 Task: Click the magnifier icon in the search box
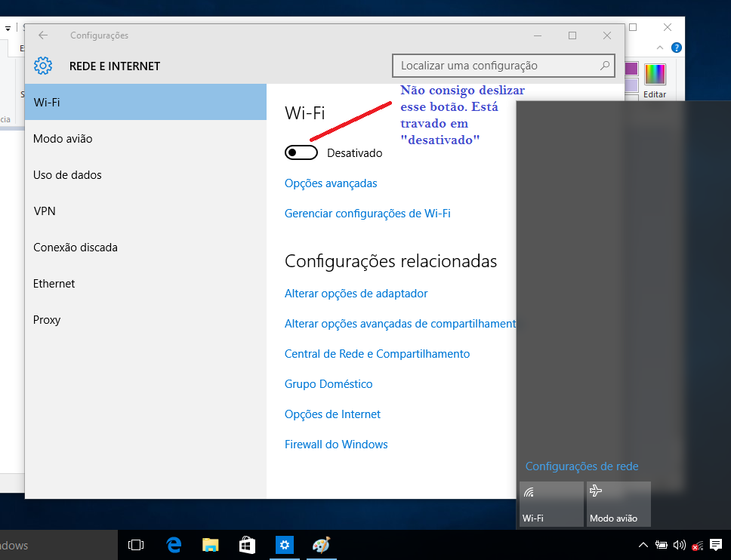[605, 66]
